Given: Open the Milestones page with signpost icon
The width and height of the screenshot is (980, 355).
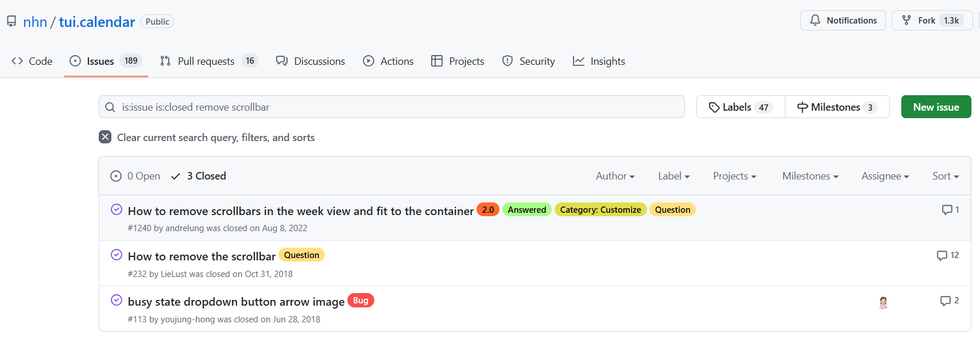Looking at the screenshot, I should coord(836,107).
